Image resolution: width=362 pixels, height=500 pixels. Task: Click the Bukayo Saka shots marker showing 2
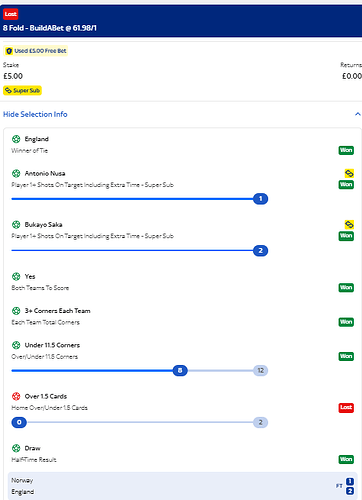(x=261, y=251)
